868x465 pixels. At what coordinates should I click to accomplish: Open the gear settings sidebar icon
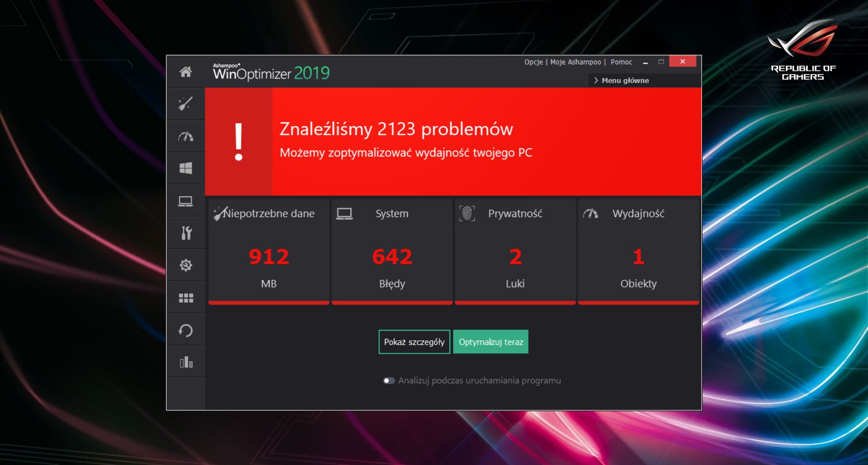click(186, 265)
